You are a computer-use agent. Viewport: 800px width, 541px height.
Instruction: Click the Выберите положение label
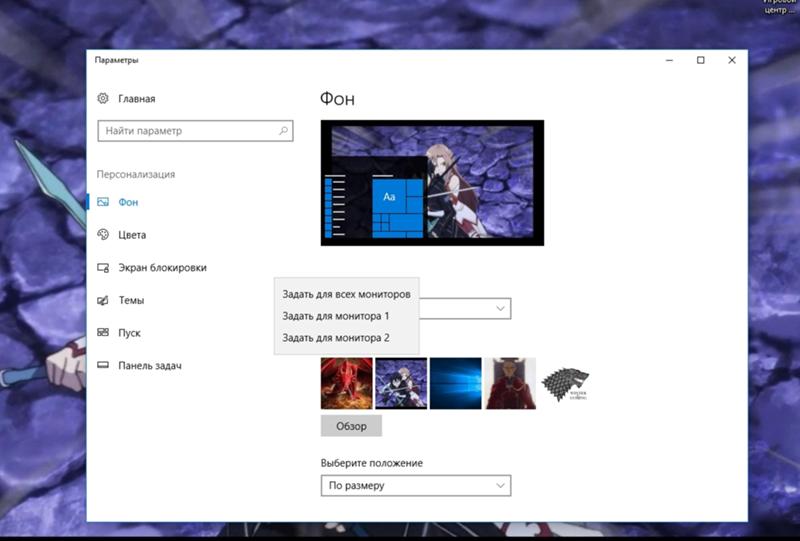(371, 463)
